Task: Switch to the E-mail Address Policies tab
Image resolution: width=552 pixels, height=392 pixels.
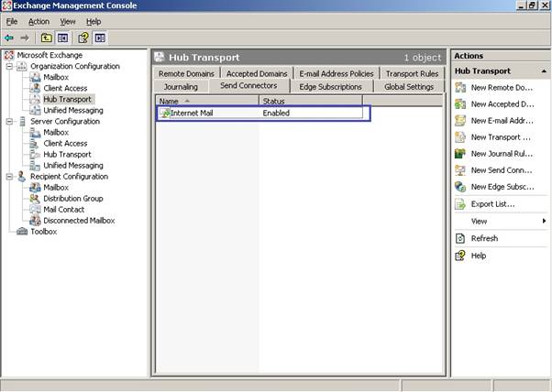Action: [x=337, y=74]
